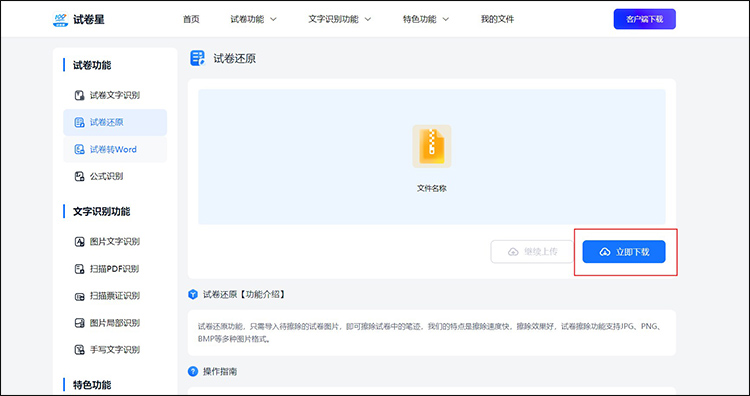Click the 特色功能 sidebar section heading
This screenshot has height=396, width=750.
coord(92,385)
